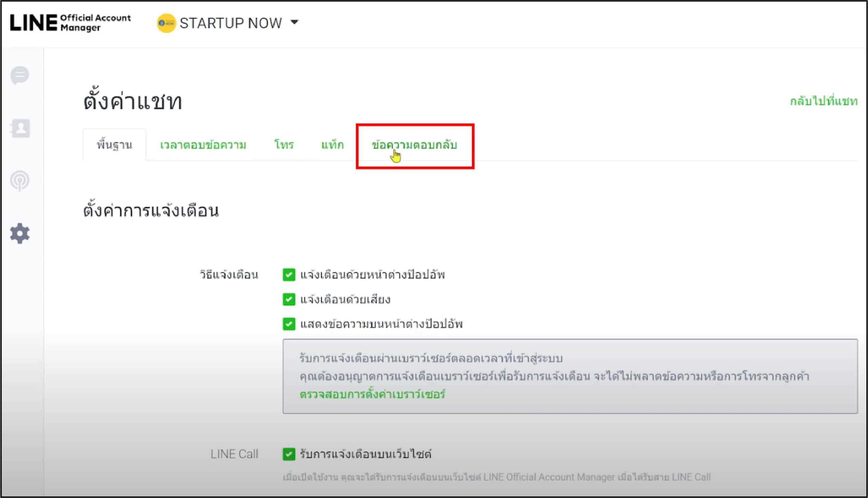Click the รับการแจ้งเตือนผ่านเบราว์เซอร์ตลอดเวลา info text
This screenshot has height=498, width=868.
pyautogui.click(x=431, y=358)
